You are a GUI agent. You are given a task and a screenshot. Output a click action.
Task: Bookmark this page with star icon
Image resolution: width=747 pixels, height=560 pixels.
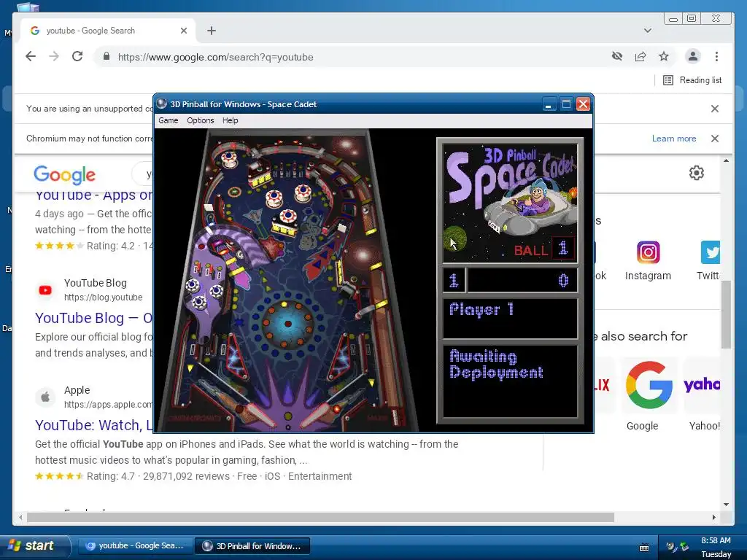click(x=664, y=57)
